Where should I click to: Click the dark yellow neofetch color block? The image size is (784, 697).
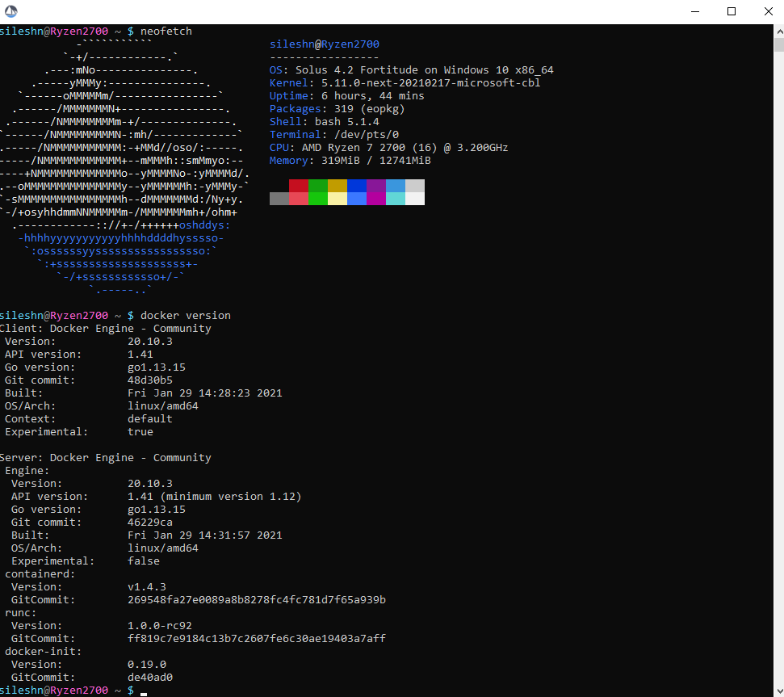(337, 186)
